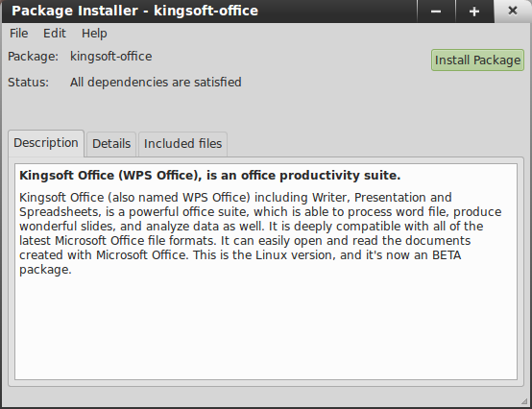
Task: Click the kingsoft-office package name
Action: [110, 57]
